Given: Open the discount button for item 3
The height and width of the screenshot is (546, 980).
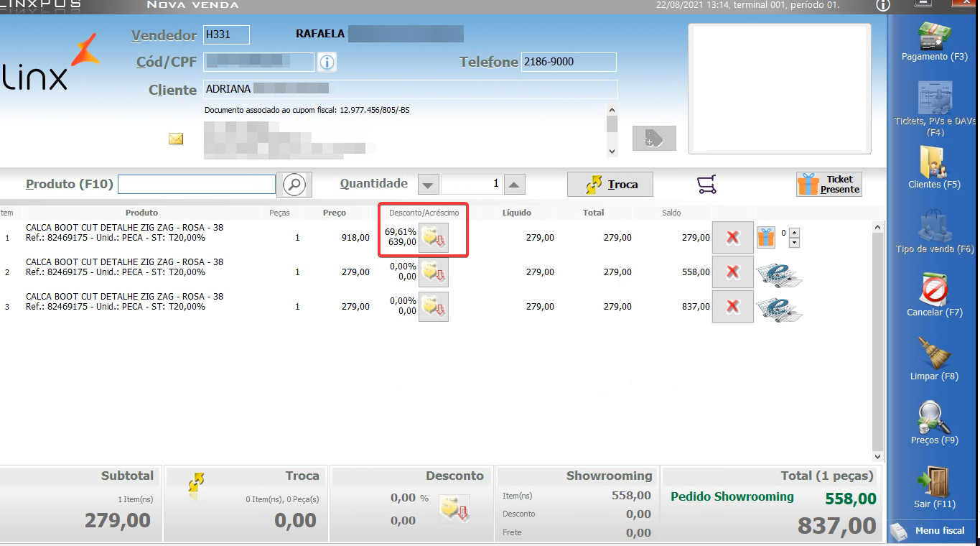Looking at the screenshot, I should pyautogui.click(x=434, y=307).
